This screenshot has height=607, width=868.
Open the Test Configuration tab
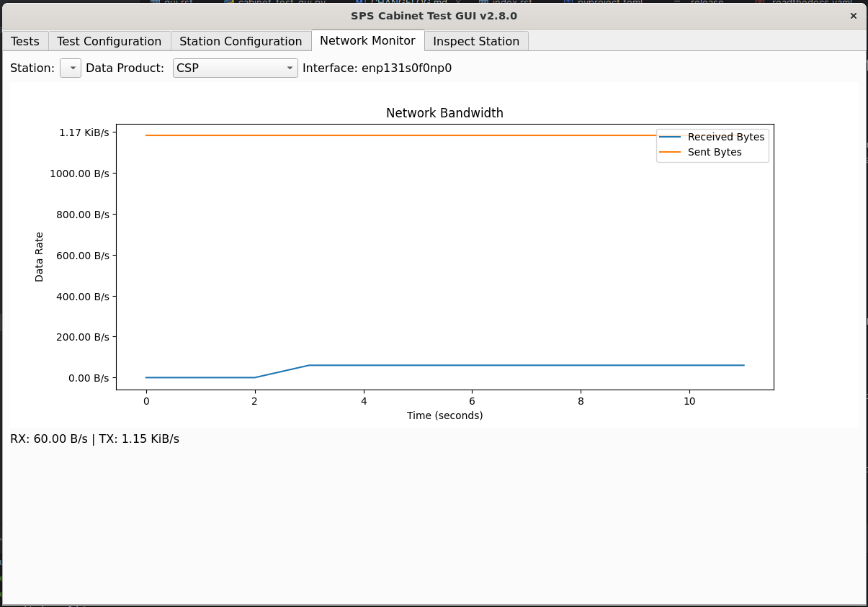click(109, 41)
